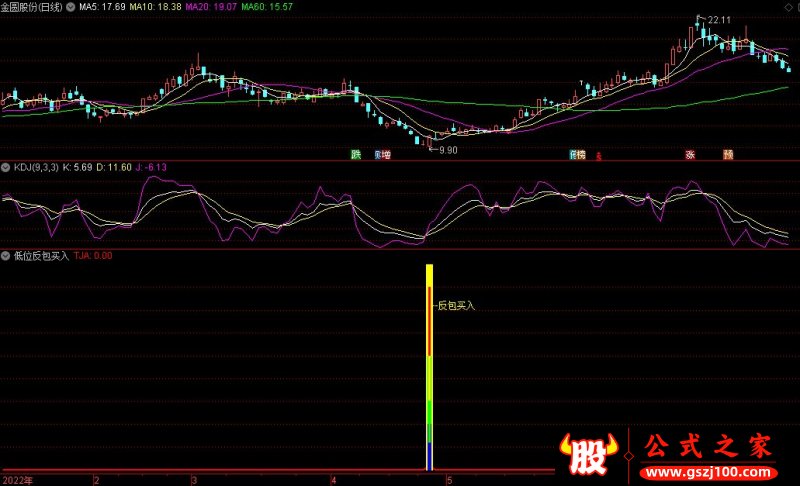Click the MA20 purple moving average label
This screenshot has width=800, height=486.
(211, 7)
